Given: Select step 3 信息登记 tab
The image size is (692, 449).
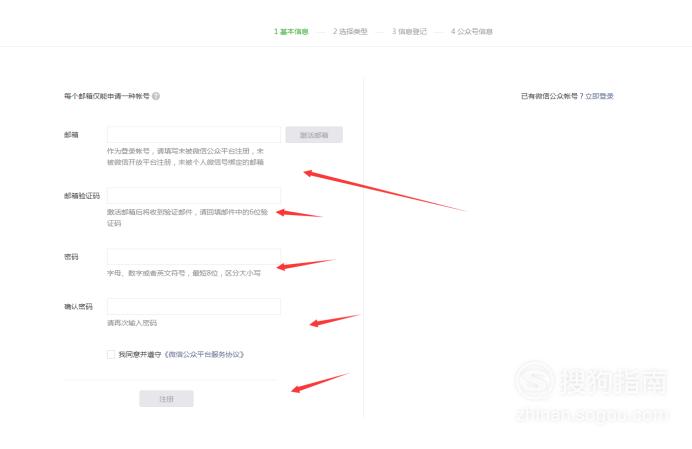Looking at the screenshot, I should click(409, 31).
